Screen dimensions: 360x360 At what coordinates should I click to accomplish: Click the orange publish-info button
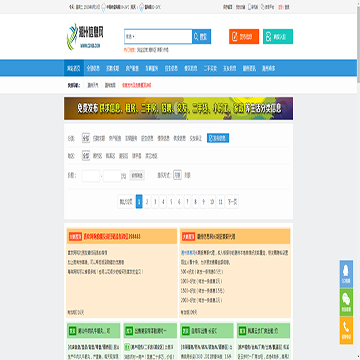pyautogui.click(x=244, y=37)
